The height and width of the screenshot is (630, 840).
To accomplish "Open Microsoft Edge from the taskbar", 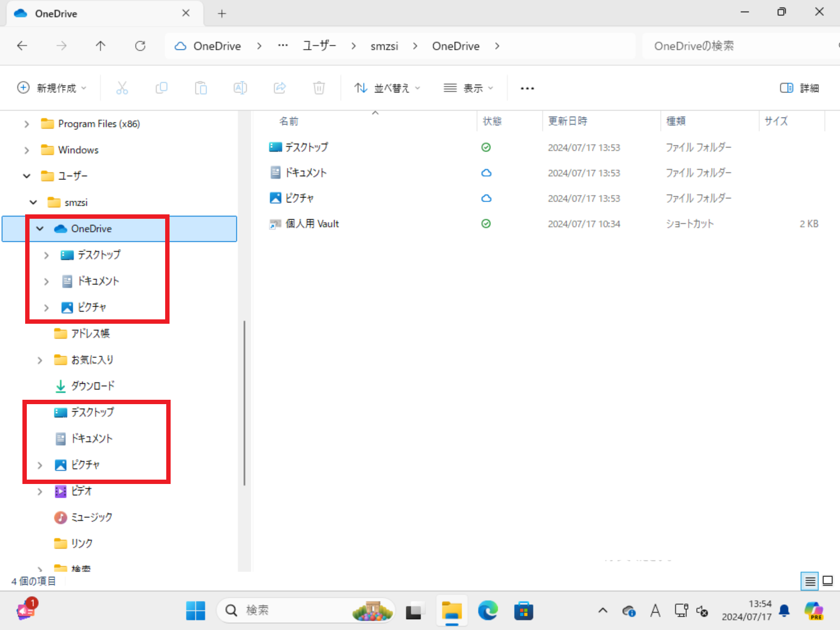I will click(487, 610).
